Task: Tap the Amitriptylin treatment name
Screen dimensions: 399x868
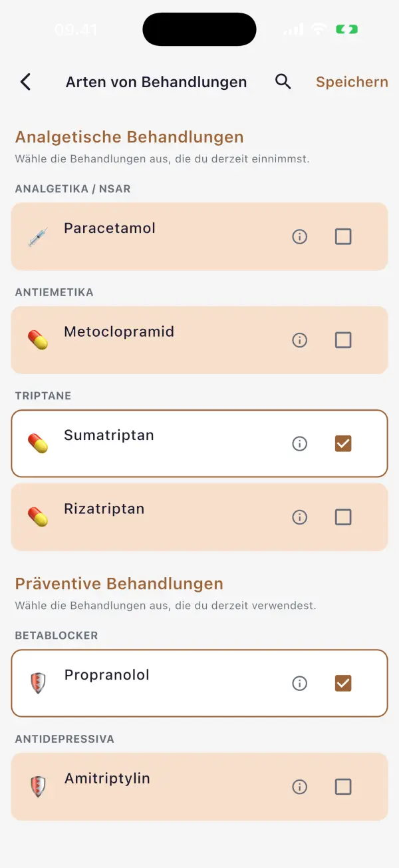Action: pos(107,779)
